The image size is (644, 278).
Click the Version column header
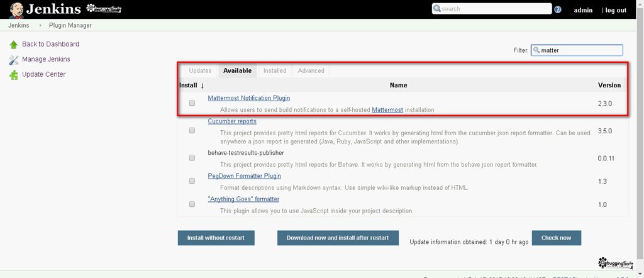[609, 86]
